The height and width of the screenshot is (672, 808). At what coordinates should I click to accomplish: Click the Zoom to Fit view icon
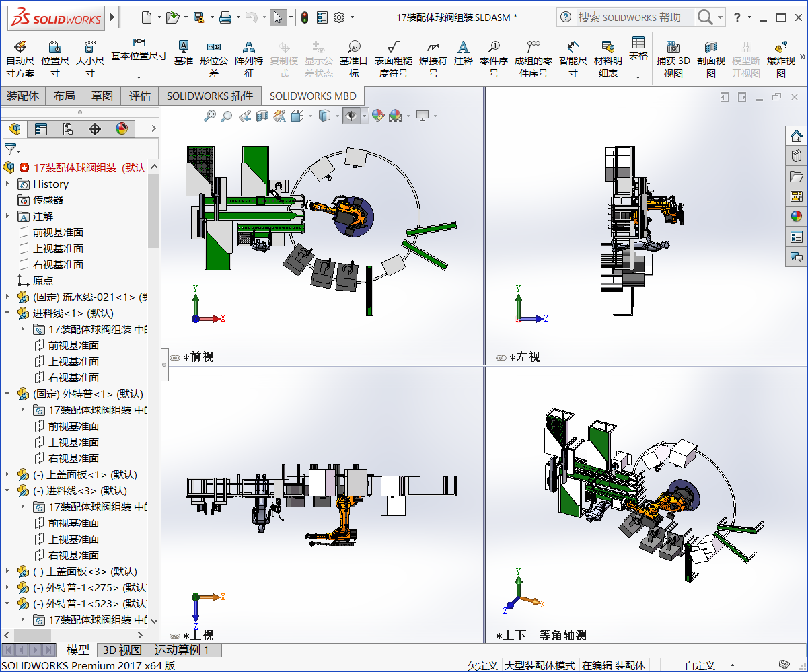point(210,116)
